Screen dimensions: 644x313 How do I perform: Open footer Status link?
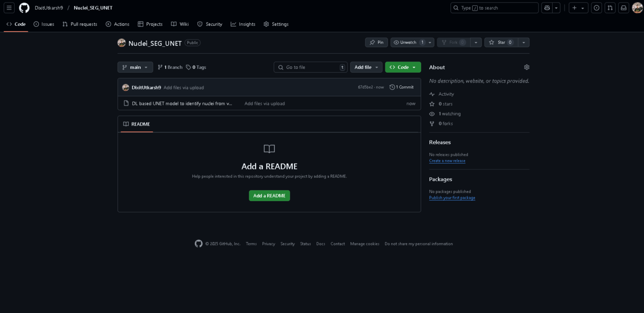305,244
